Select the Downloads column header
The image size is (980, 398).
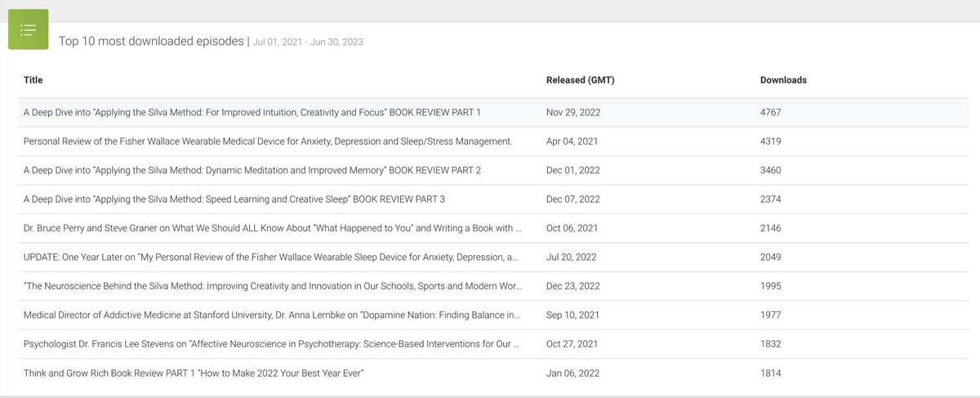pos(783,80)
